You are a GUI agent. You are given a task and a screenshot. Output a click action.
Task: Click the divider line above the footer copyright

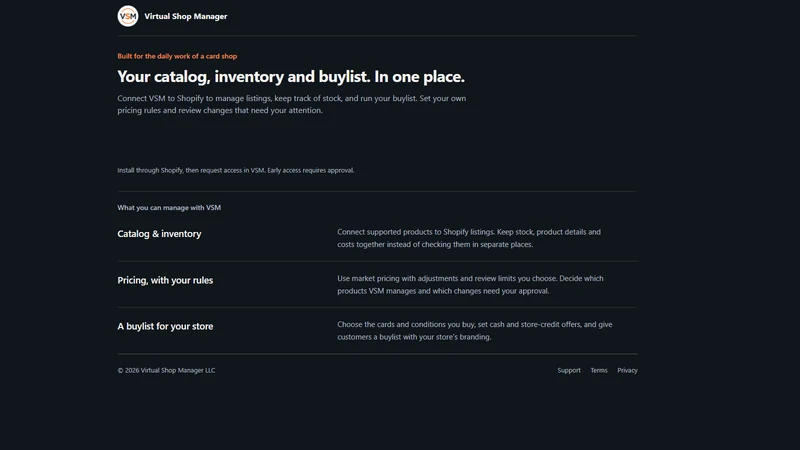click(x=378, y=354)
